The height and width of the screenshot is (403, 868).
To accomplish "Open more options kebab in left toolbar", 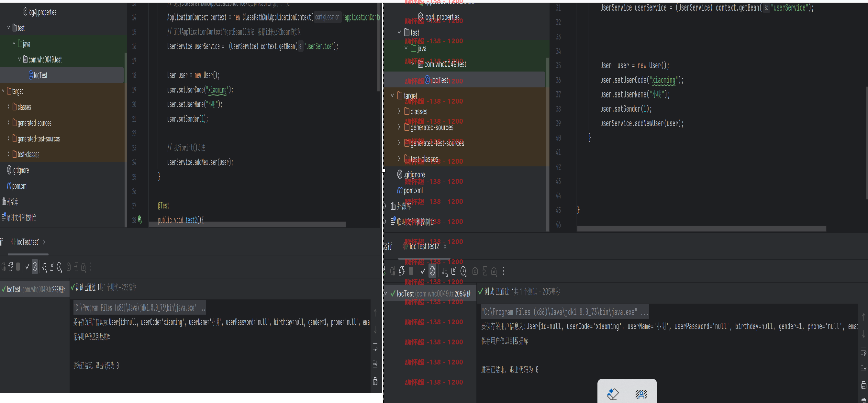I will pos(91,267).
